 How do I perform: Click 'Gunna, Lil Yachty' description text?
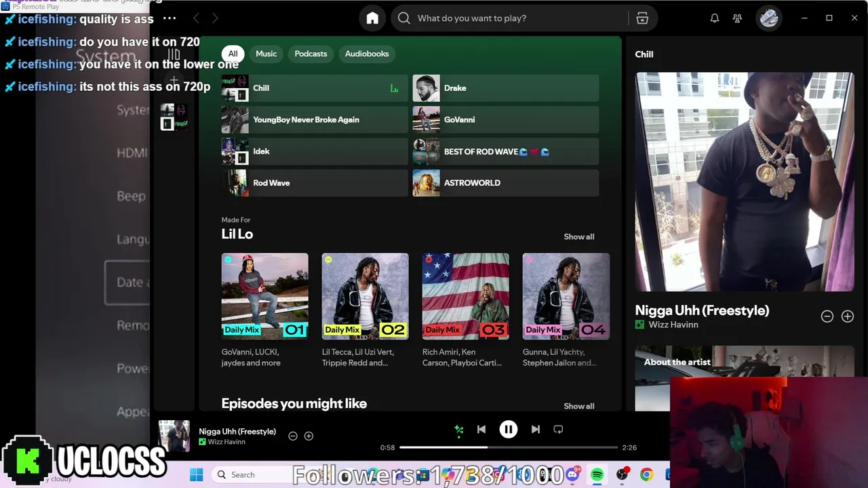coord(559,357)
